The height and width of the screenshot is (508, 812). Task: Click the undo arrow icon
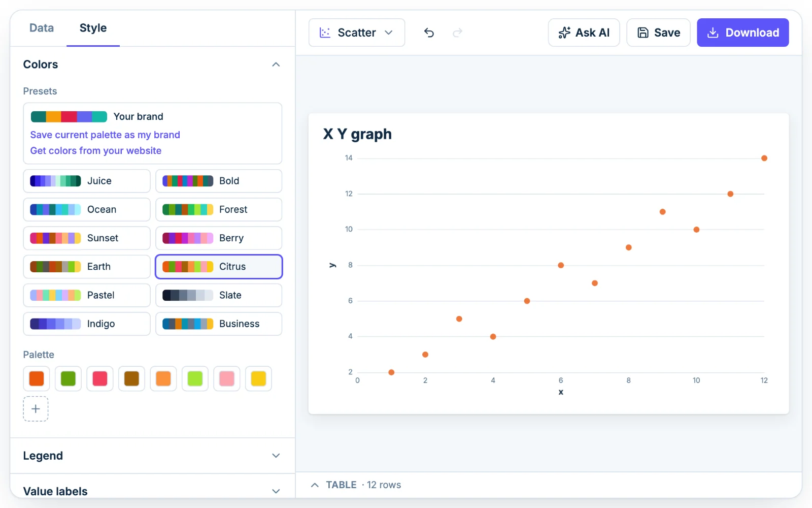[429, 33]
